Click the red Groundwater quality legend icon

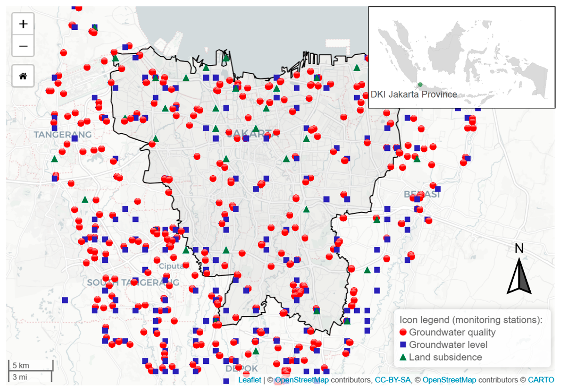click(403, 332)
